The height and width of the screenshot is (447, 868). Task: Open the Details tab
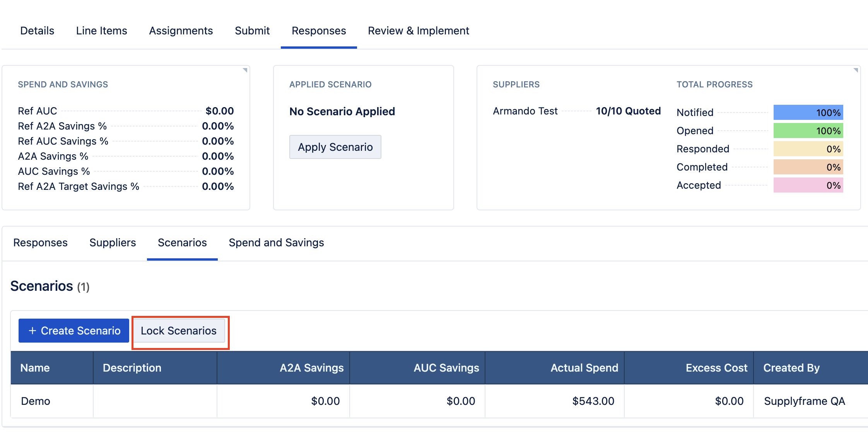click(x=37, y=31)
